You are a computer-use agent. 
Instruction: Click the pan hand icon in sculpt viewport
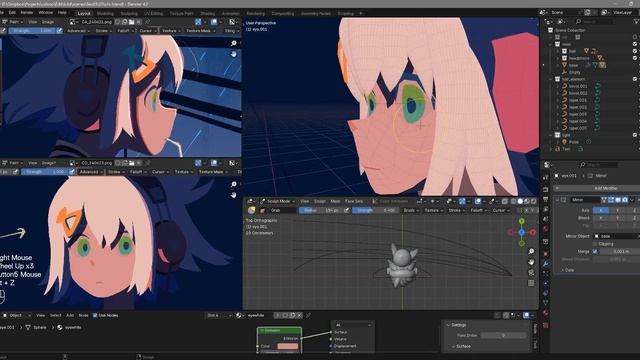coord(531,262)
